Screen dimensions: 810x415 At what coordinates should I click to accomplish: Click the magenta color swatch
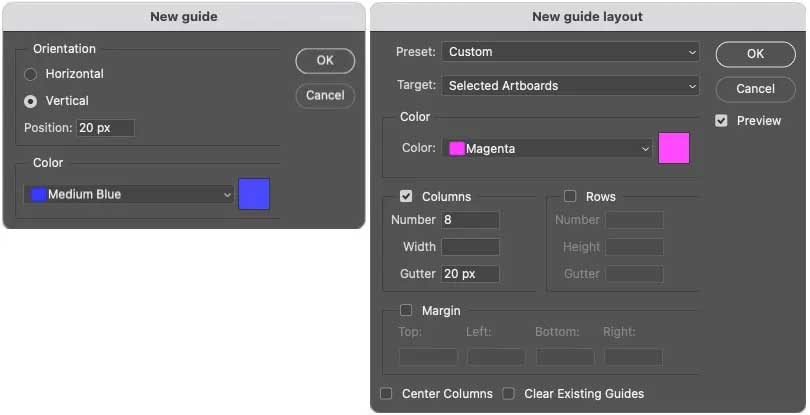pyautogui.click(x=674, y=148)
